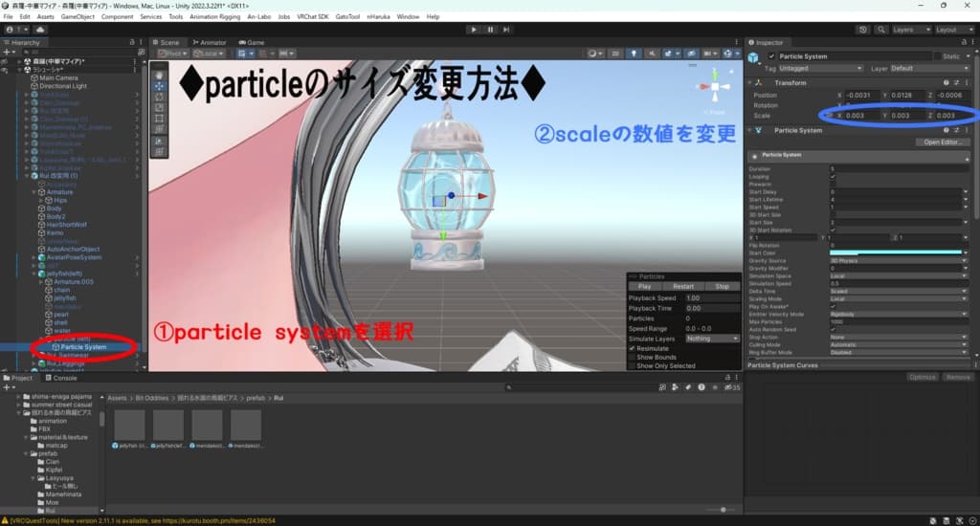Image resolution: width=980 pixels, height=526 pixels.
Task: Open the Local handle rotation dropdown
Action: coord(209,54)
